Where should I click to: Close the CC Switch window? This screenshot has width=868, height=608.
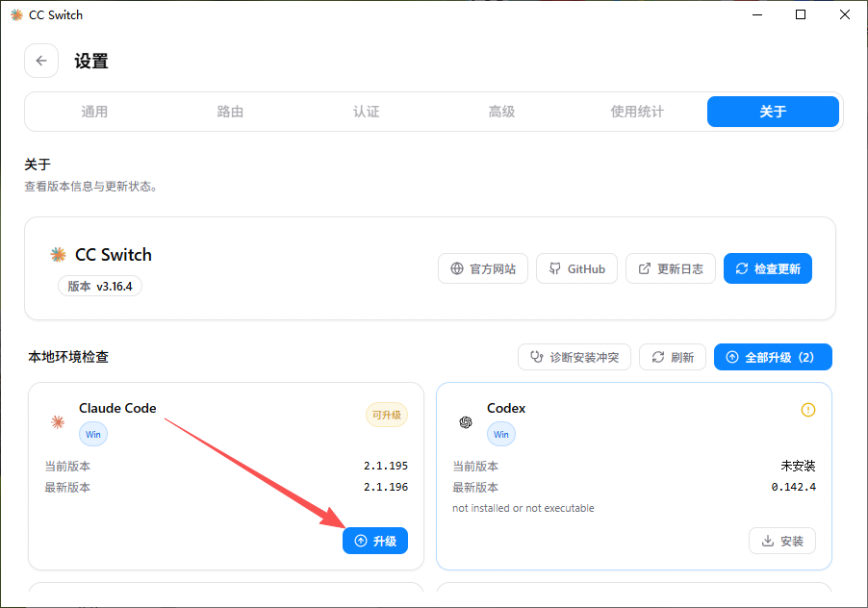pos(845,15)
